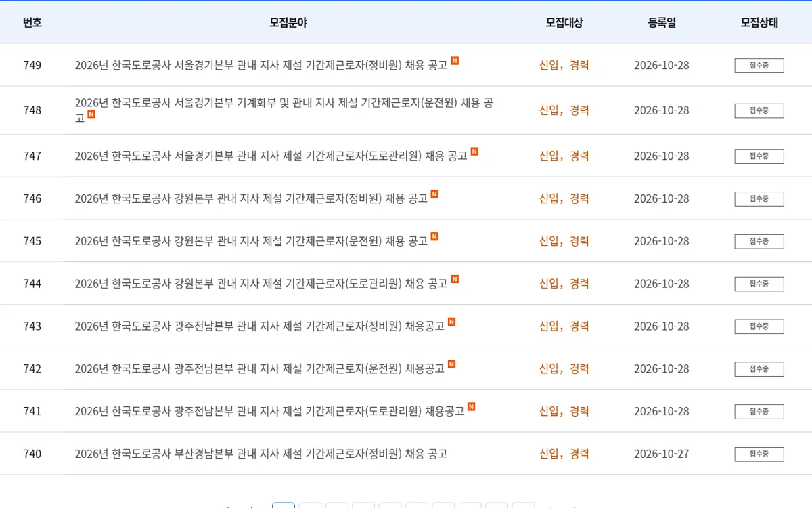Open posting 744 강원본부 도로관리원 채용 공고

click(261, 284)
